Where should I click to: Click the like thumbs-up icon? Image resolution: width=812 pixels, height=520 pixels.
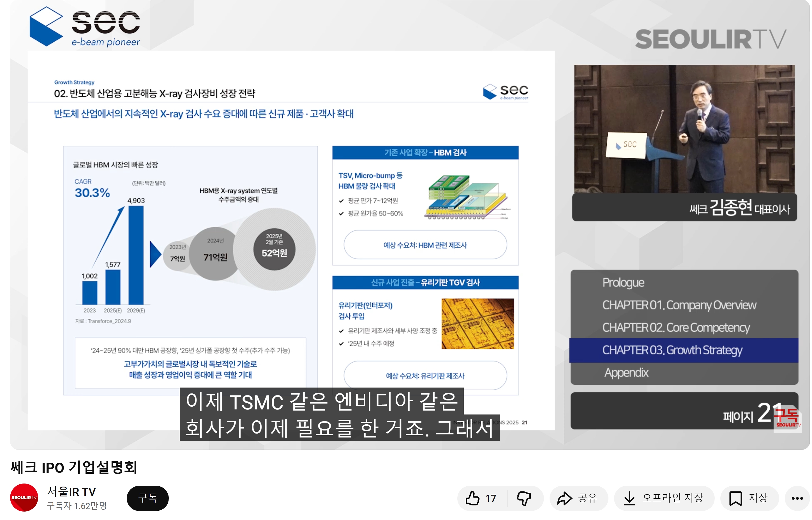click(x=472, y=498)
